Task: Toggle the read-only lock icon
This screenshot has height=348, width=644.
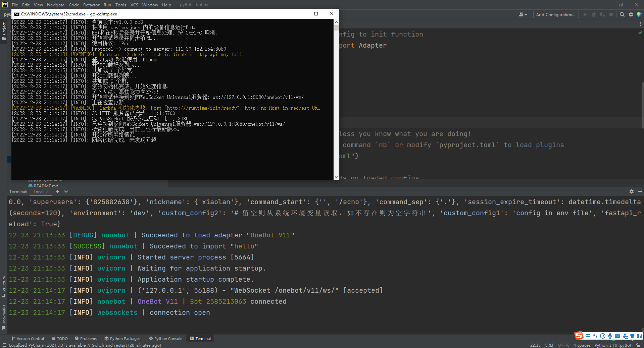Action: [x=638, y=345]
